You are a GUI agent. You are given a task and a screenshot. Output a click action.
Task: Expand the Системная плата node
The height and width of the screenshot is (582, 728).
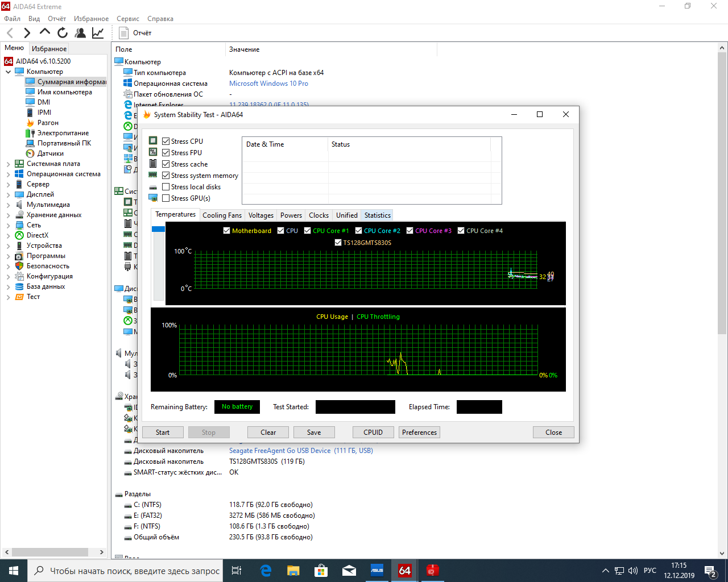click(8, 164)
